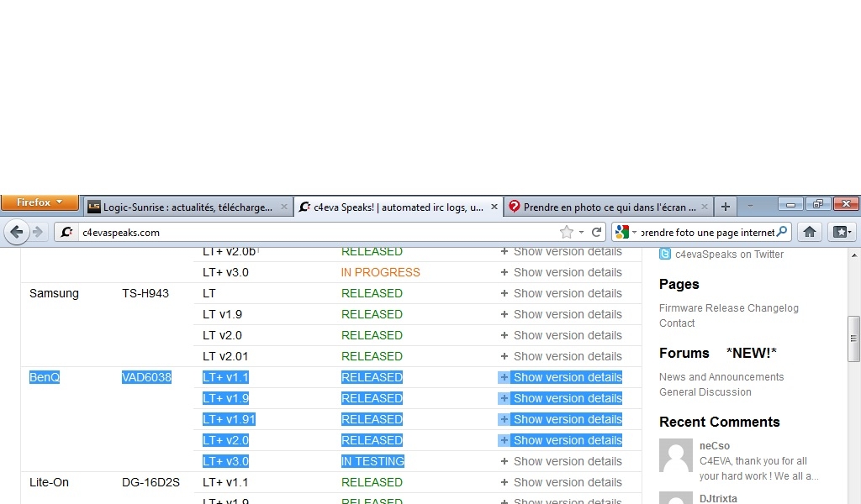
Task: Close the Logic-Sunrise tab
Action: point(284,207)
